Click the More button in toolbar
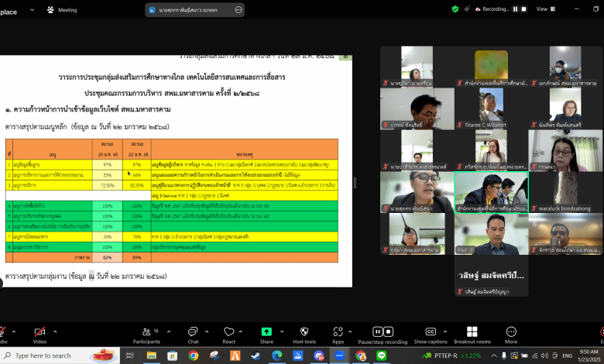The image size is (604, 364). 511,331
